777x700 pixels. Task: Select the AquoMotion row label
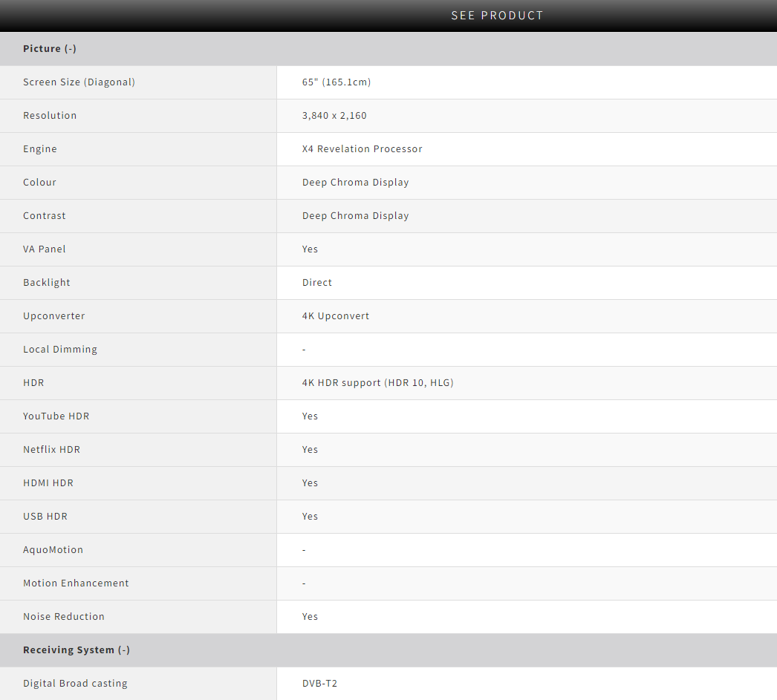coord(53,550)
